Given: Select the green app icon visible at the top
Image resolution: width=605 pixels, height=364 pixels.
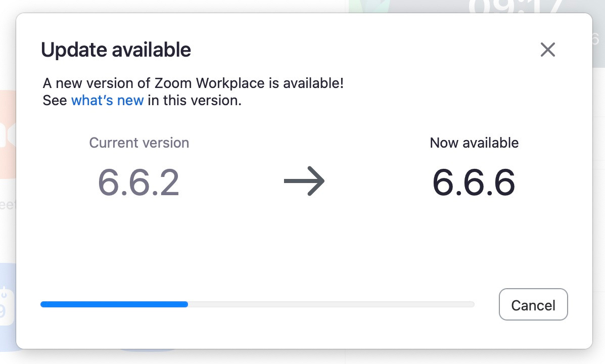Looking at the screenshot, I should pos(368,6).
